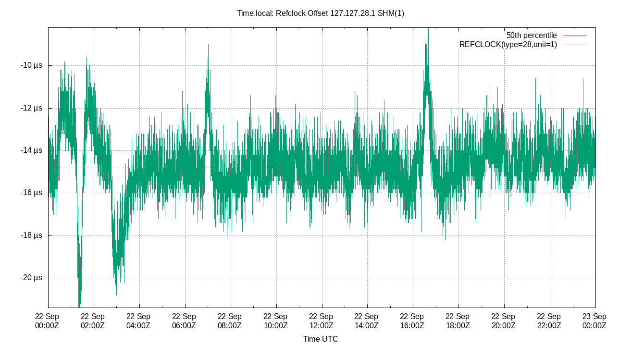This screenshot has height=346, width=644.
Task: Click the chart title Refclock Offset 127.127.28.1 SHM(1)
Action: coord(321,13)
